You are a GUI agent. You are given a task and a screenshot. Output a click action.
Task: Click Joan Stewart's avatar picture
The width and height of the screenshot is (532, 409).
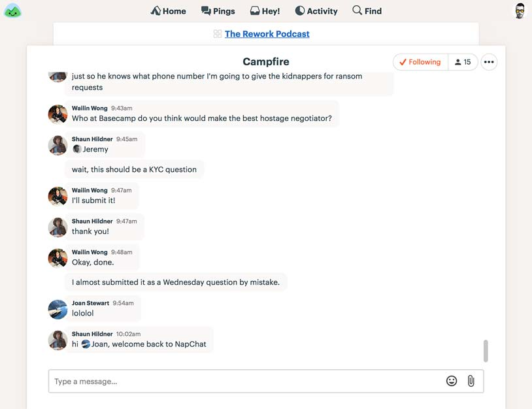click(58, 309)
